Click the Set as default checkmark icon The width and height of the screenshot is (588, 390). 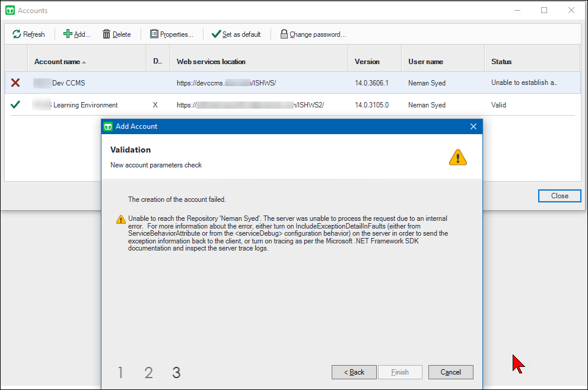(217, 34)
